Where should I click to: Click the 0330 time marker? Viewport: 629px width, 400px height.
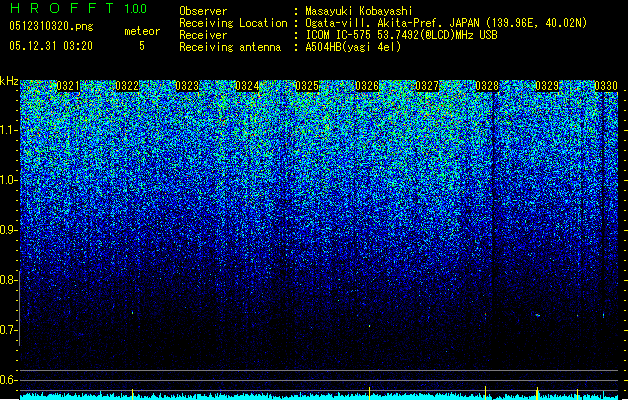606,86
